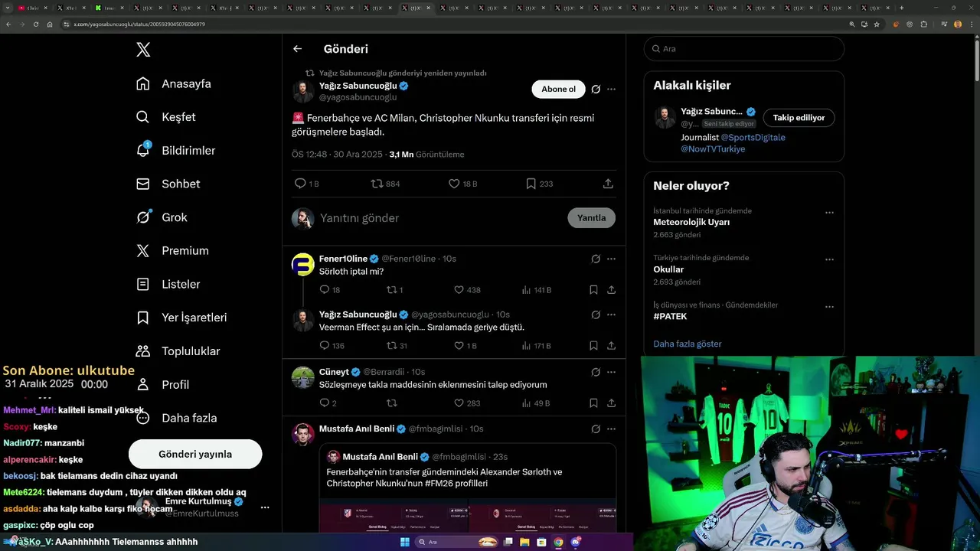
Task: Open Bildirimler notifications
Action: tap(175, 151)
